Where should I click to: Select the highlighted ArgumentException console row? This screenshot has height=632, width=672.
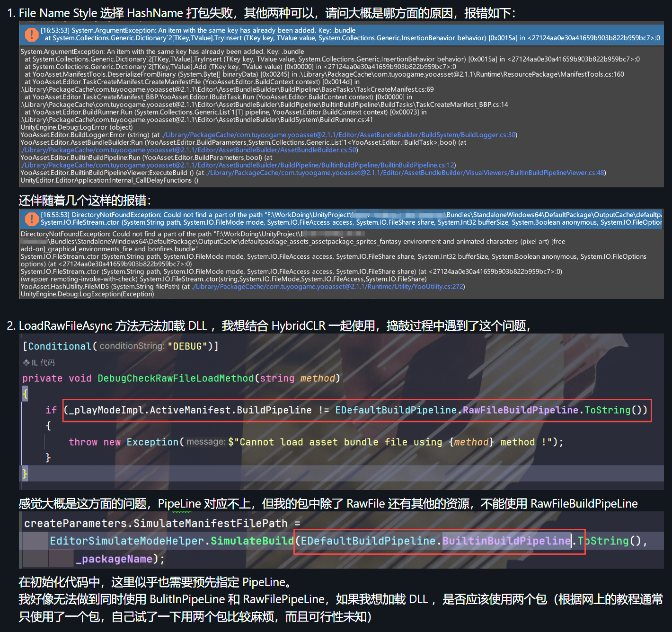350,34
